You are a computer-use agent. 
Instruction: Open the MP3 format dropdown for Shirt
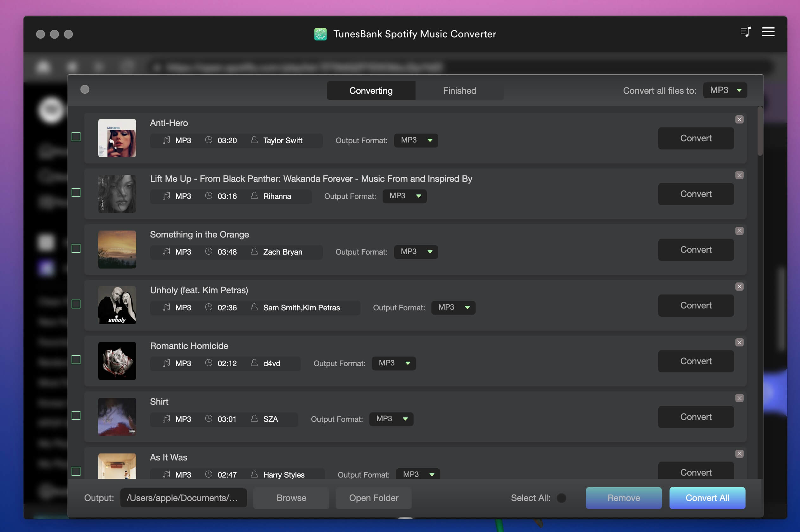(390, 418)
